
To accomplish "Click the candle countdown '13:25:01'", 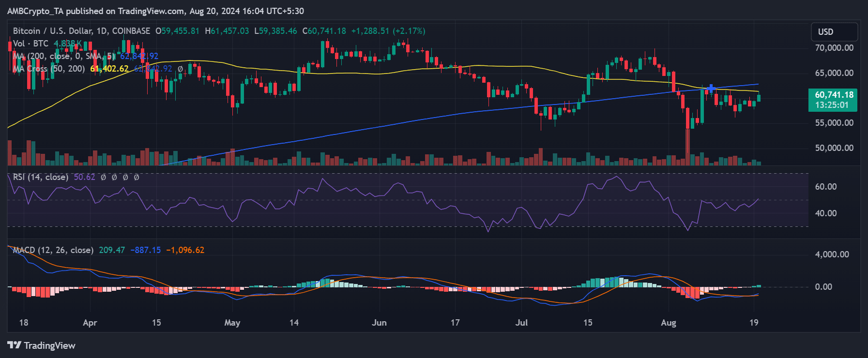I will (x=831, y=105).
